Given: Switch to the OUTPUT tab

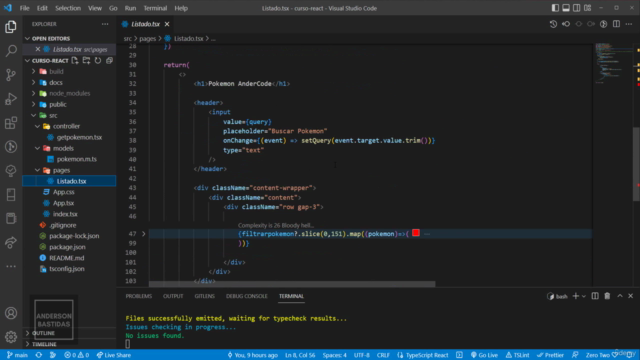Looking at the screenshot, I should pos(173,296).
